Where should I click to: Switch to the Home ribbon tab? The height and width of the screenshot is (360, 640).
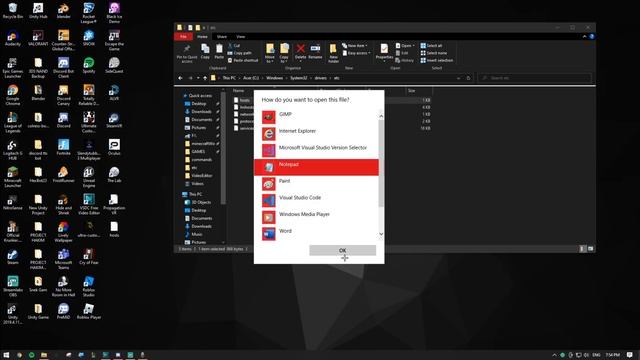[202, 37]
